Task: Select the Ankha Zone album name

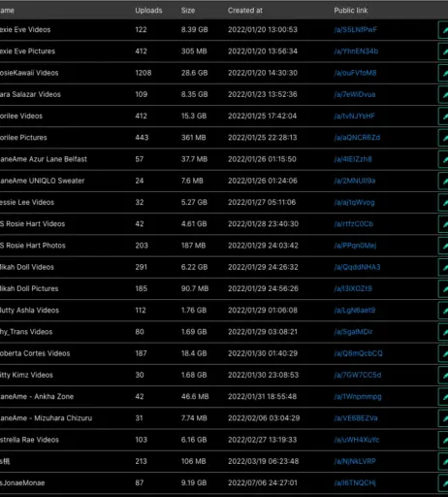Action: 37,397
